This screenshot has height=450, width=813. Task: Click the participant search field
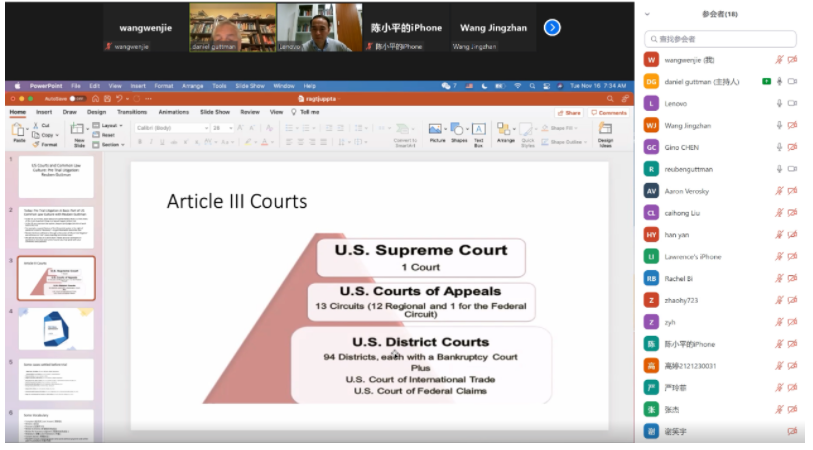(721, 39)
